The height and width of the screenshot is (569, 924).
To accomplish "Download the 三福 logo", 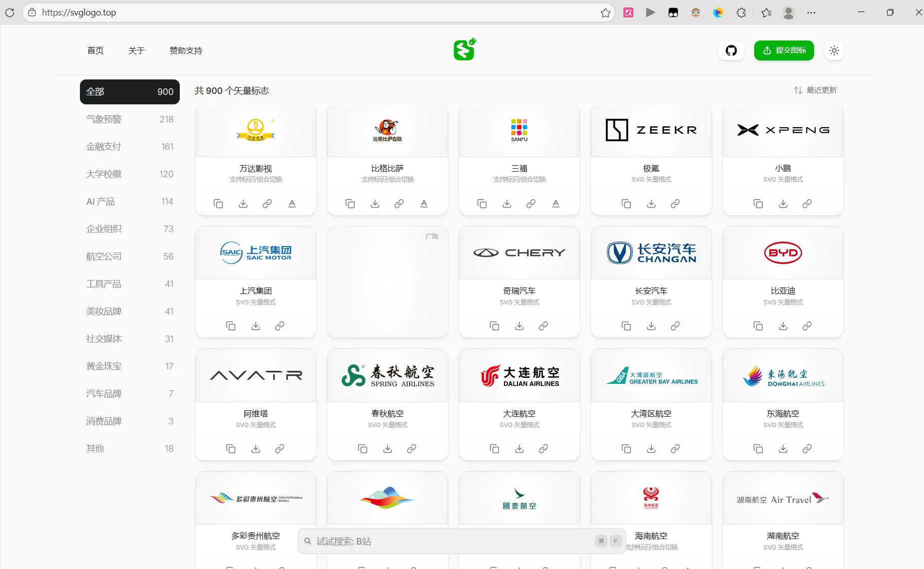I will (x=507, y=204).
